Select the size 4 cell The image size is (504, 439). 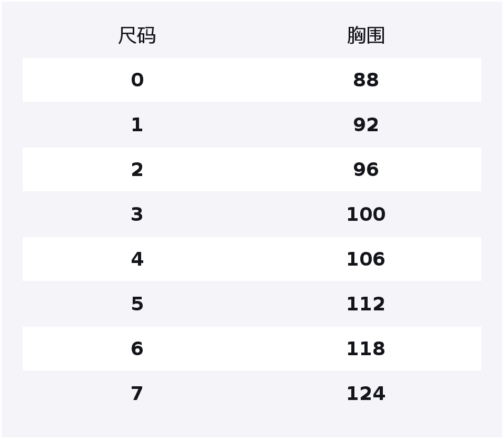click(137, 259)
